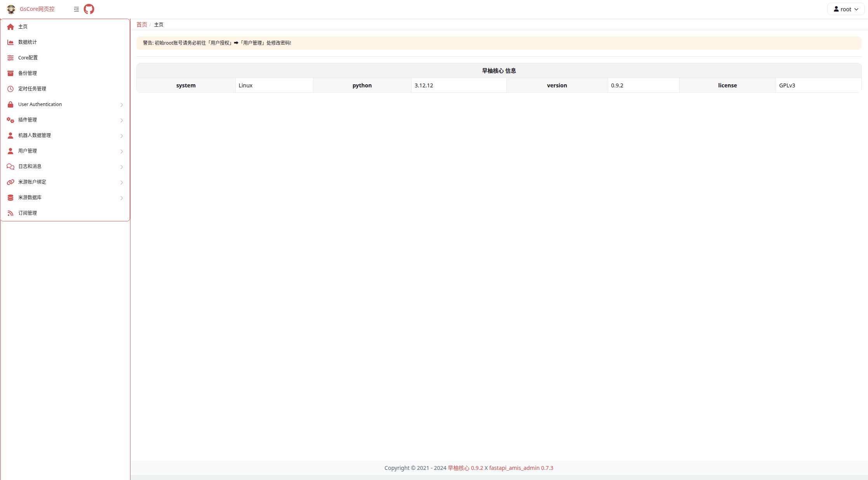Select the 机器人数据管理 menu item
868x480 pixels.
tap(35, 136)
